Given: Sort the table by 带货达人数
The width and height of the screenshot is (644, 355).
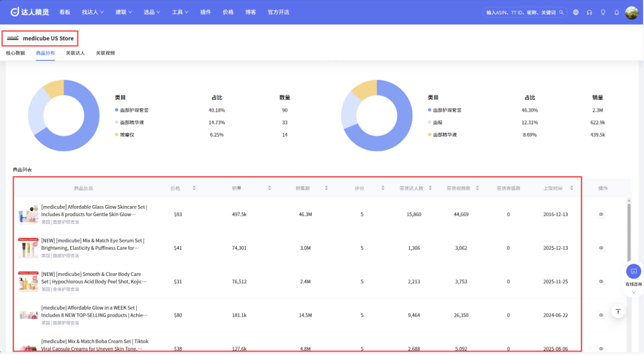Looking at the screenshot, I should tap(430, 188).
